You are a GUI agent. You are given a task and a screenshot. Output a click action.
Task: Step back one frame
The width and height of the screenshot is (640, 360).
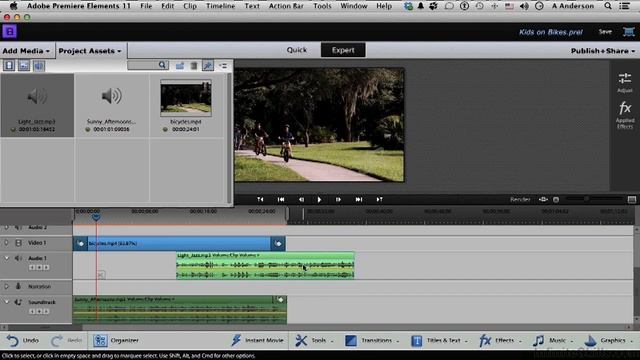[301, 200]
